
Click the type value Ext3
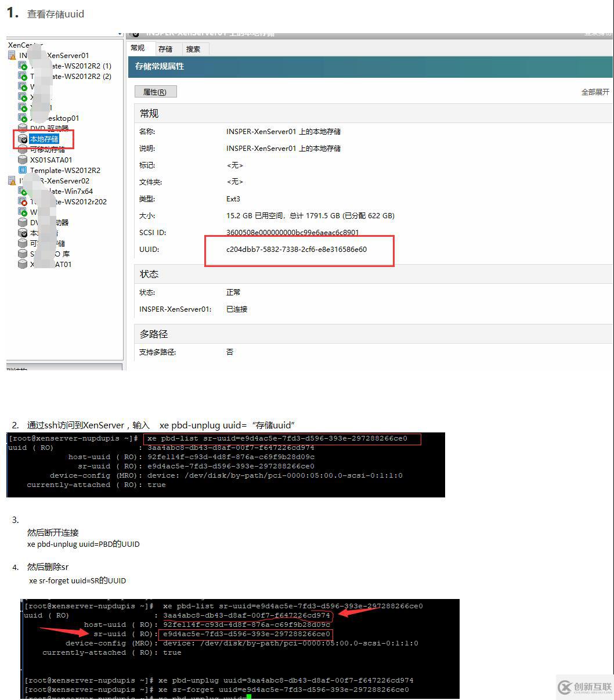[233, 199]
